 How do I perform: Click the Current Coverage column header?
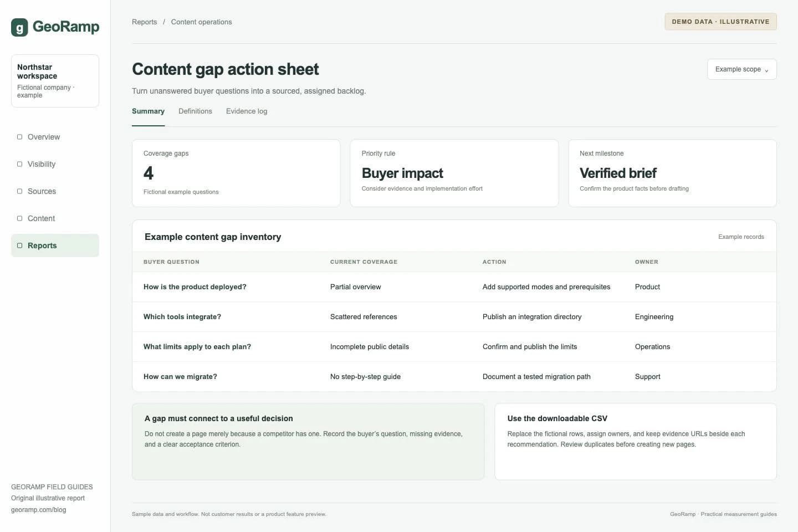coord(364,262)
